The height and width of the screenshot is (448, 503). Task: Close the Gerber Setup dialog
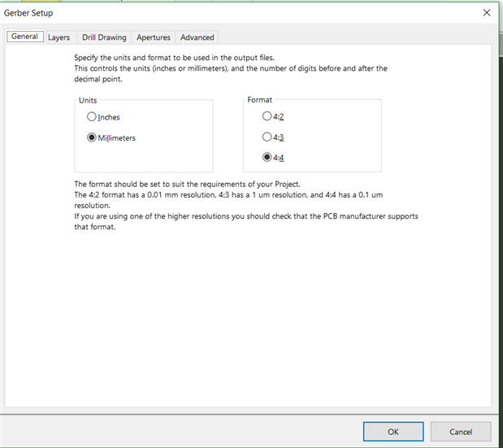(486, 13)
